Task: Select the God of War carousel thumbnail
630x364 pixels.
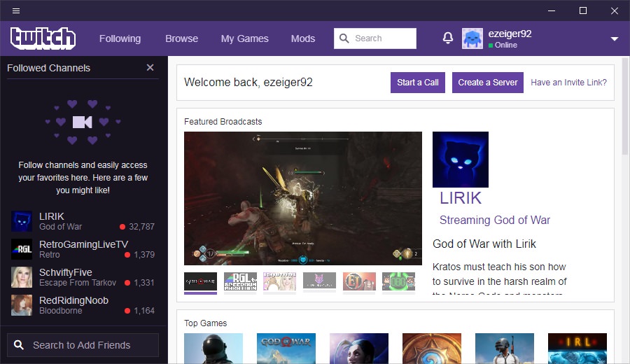Action: (x=200, y=281)
